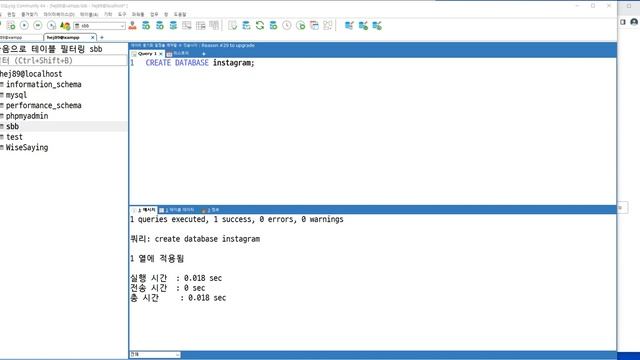
Task: Select the 3 정보 results tab
Action: coord(211,210)
